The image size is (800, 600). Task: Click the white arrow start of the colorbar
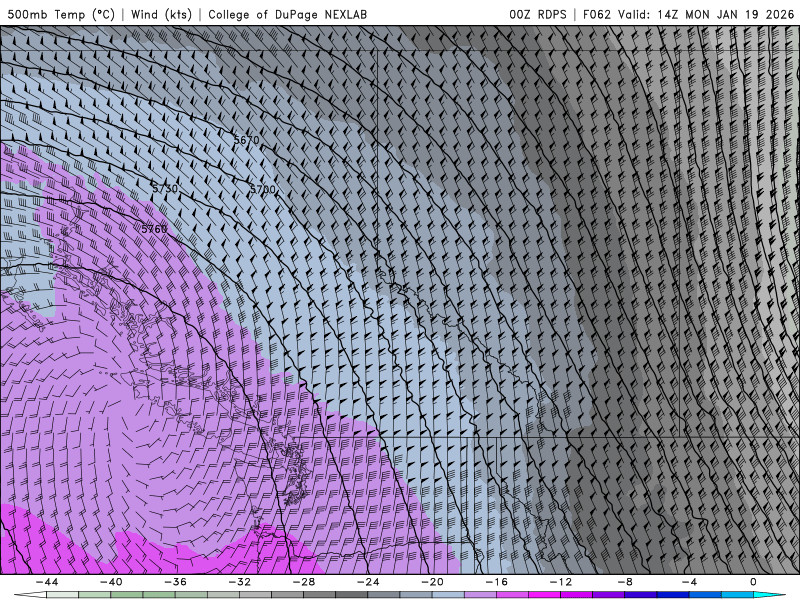coord(30,595)
